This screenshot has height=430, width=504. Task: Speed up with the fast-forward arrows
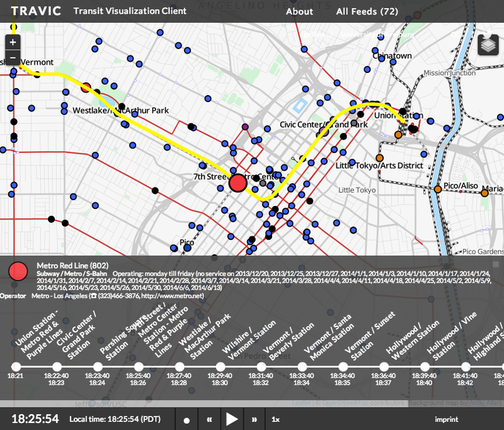(x=254, y=419)
